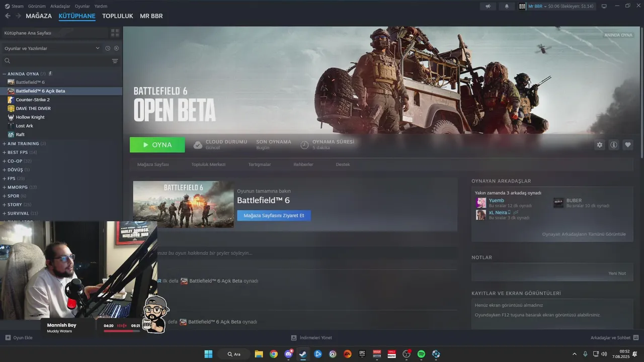Open Arkadaşlar ve Sohbet chat icon

636,338
